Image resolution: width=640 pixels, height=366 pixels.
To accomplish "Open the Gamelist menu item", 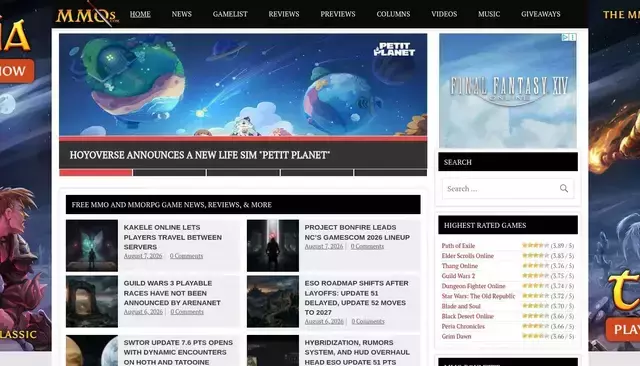I will click(x=230, y=14).
